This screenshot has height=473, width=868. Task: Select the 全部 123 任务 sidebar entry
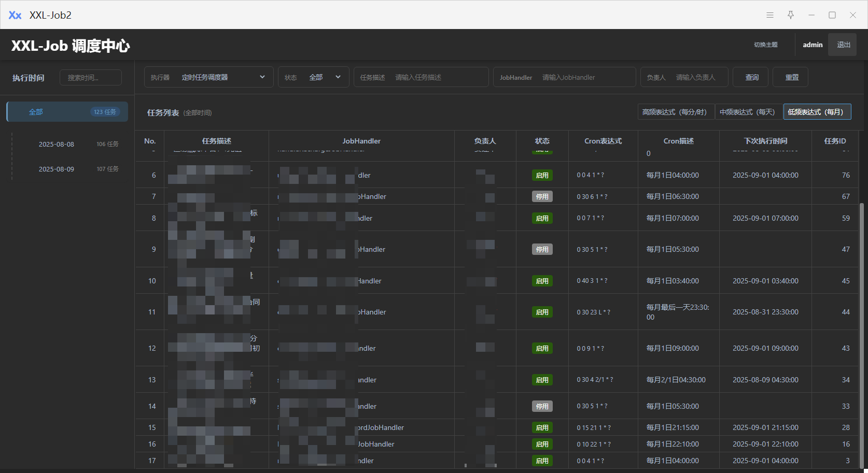67,112
